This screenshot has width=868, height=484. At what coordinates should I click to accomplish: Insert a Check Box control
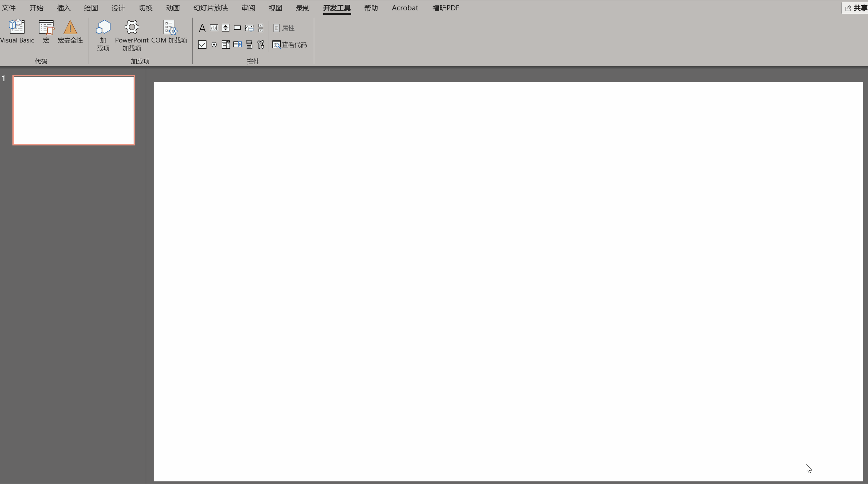pyautogui.click(x=202, y=45)
